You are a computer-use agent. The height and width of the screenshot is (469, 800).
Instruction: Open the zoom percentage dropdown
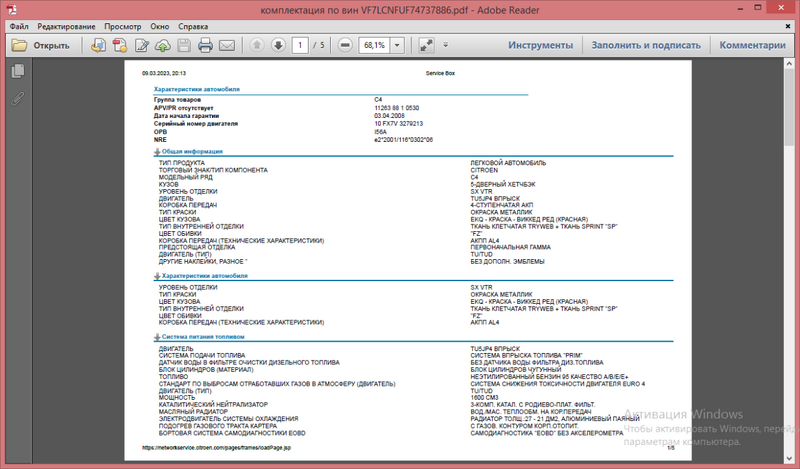[398, 45]
